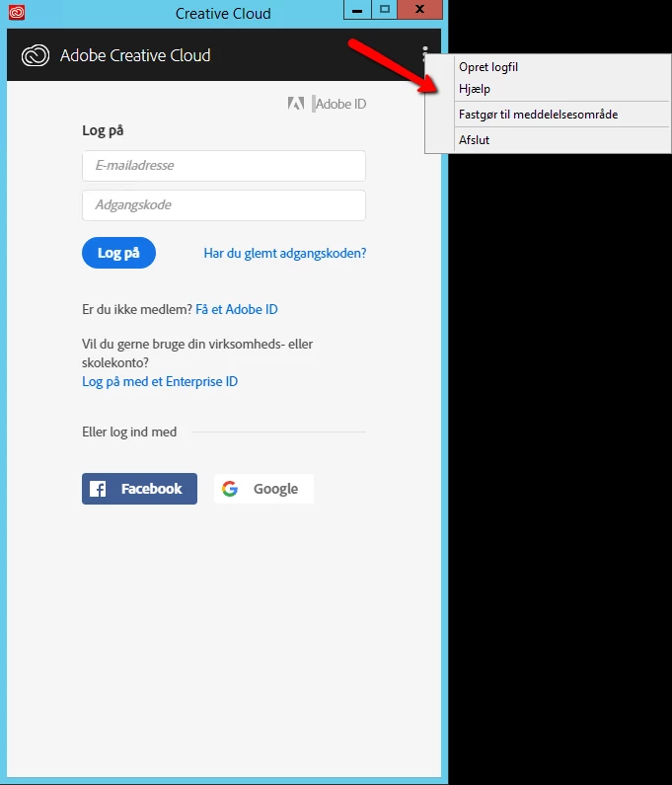Open 'Log på med et Enterprise ID' link

click(x=160, y=381)
